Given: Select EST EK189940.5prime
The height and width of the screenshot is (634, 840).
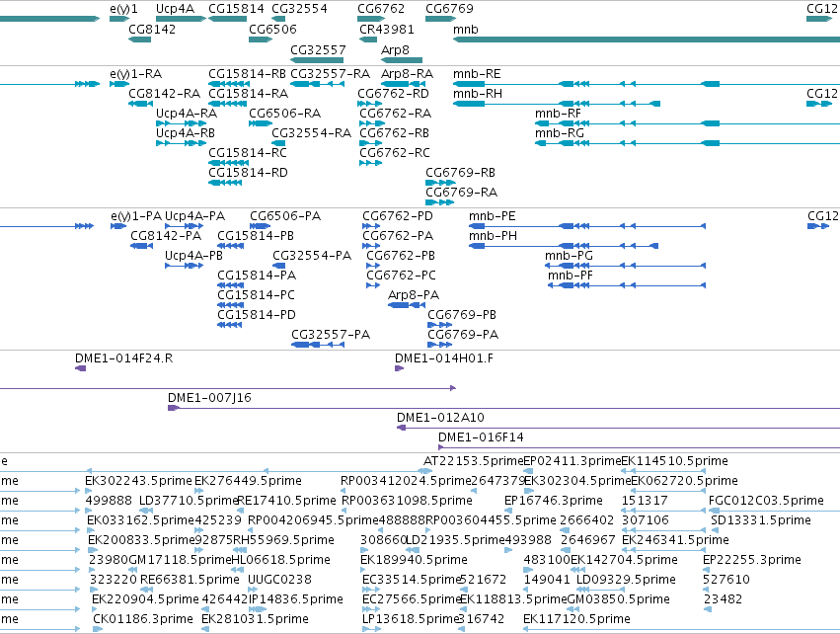Looking at the screenshot, I should (415, 560).
